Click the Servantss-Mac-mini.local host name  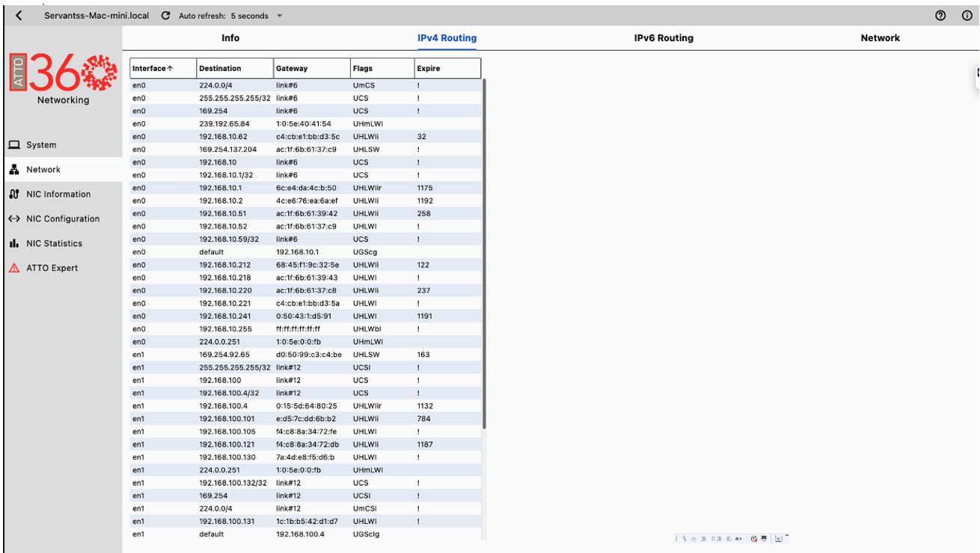point(97,16)
